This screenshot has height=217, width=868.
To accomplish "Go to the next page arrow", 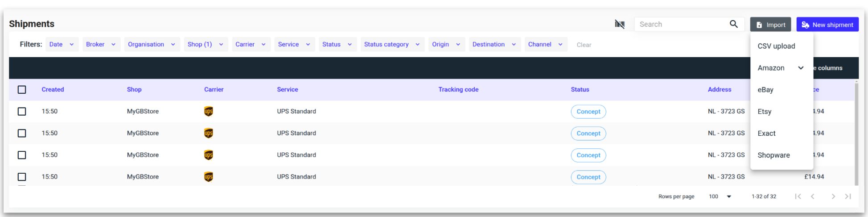I will [833, 196].
